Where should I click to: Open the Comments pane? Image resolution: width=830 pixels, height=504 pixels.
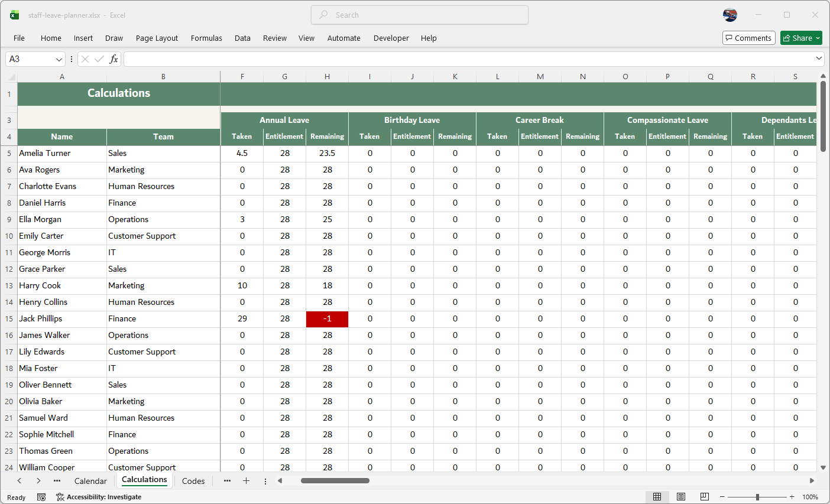pos(748,37)
